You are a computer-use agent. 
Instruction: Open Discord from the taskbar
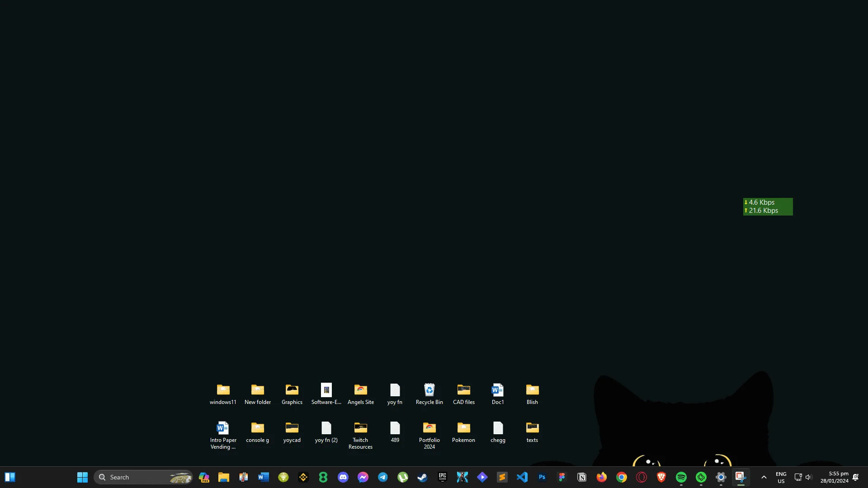click(343, 477)
